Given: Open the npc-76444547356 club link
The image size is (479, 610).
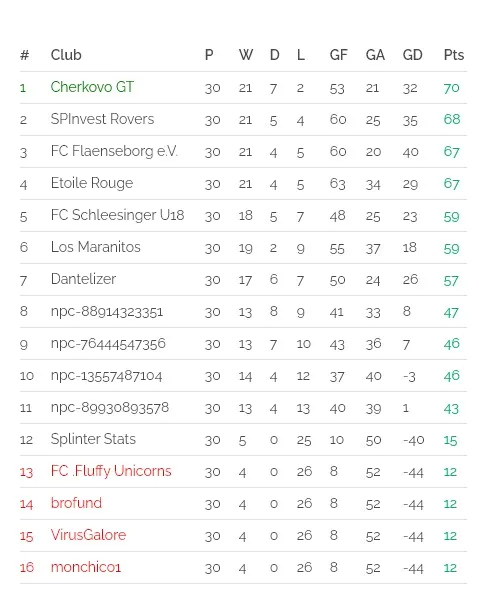Looking at the screenshot, I should 108,344.
